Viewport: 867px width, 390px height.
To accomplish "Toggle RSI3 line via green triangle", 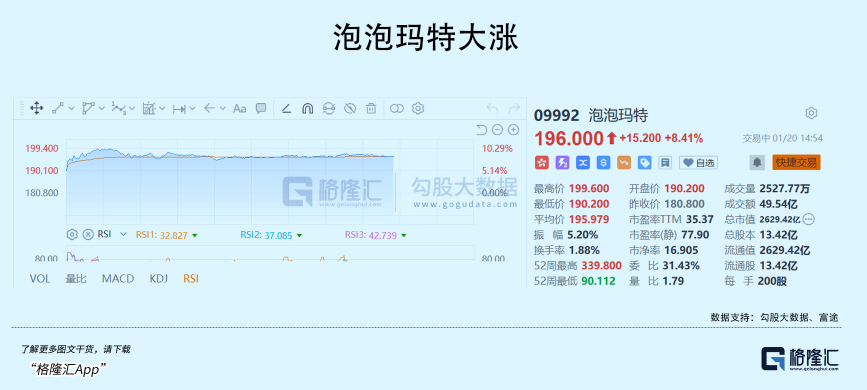I will (x=404, y=236).
